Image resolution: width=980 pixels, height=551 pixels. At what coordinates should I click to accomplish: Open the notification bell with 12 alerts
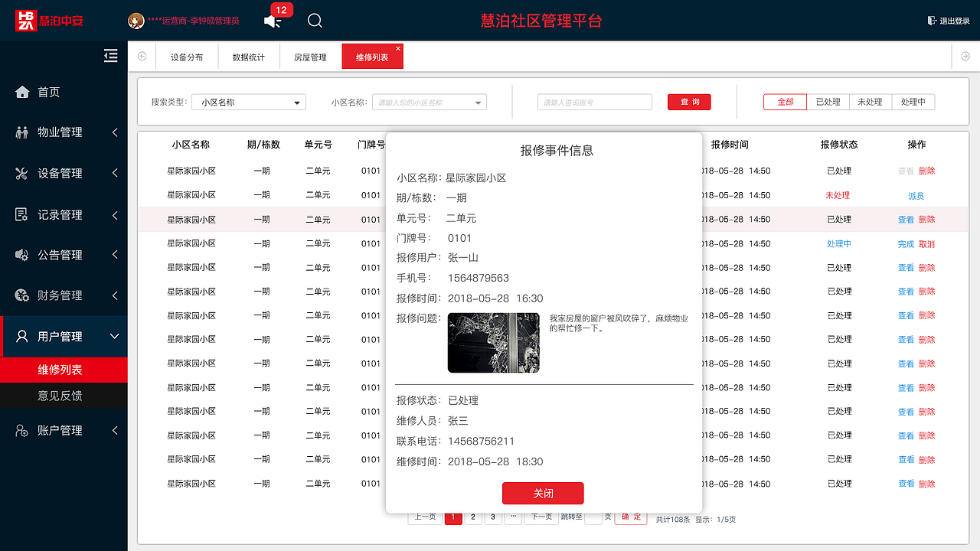pyautogui.click(x=272, y=21)
